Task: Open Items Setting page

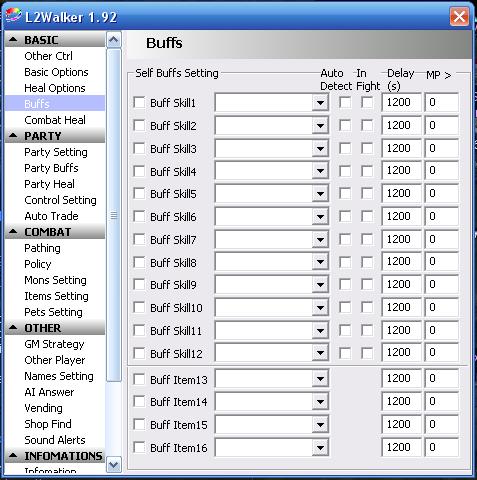Action: (x=56, y=296)
